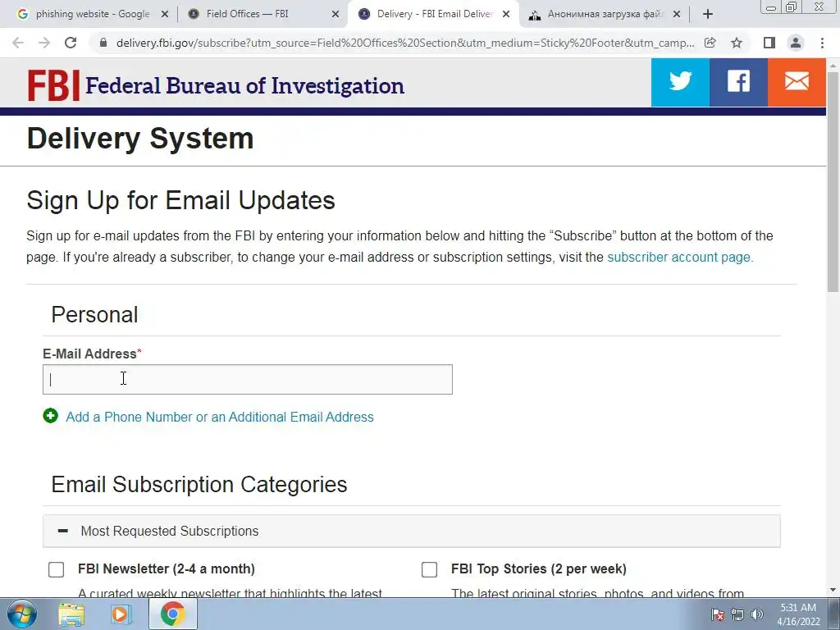Close the Анонимная загрузка tab
The height and width of the screenshot is (630, 840).
pyautogui.click(x=677, y=15)
